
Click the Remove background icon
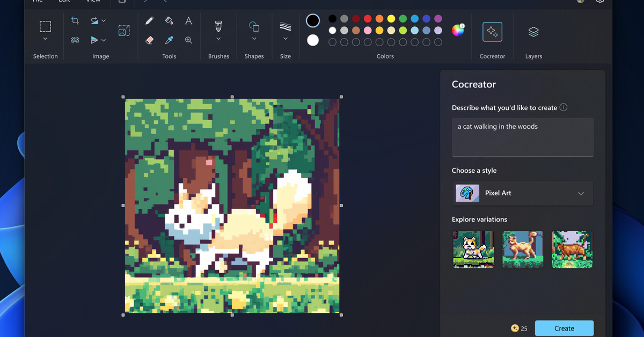tap(75, 40)
